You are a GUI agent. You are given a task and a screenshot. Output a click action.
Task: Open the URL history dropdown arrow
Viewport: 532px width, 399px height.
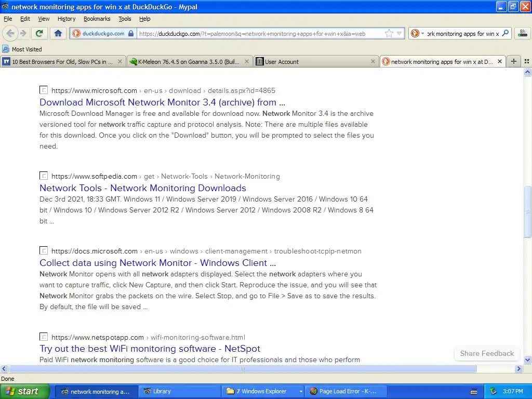point(400,33)
